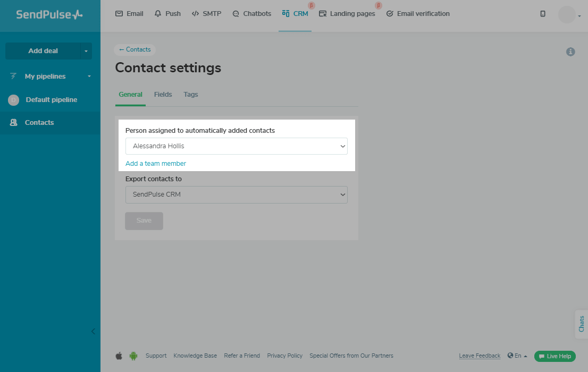Start a Live Help chat
The image size is (588, 372).
(x=555, y=356)
